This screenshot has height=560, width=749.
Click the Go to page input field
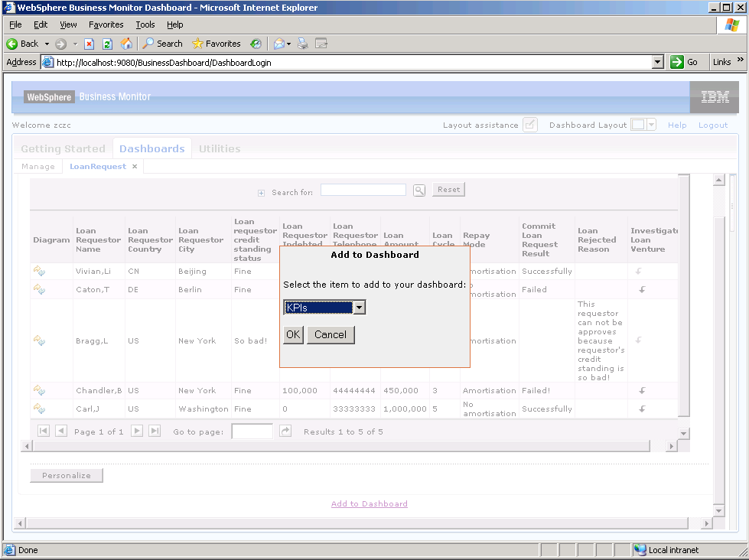(252, 431)
